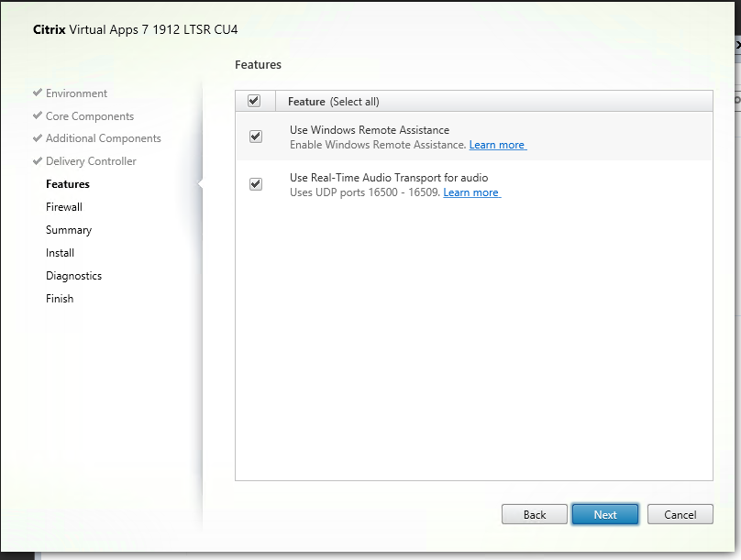The height and width of the screenshot is (560, 741).
Task: Jump to the Delivery Controller step
Action: (91, 161)
